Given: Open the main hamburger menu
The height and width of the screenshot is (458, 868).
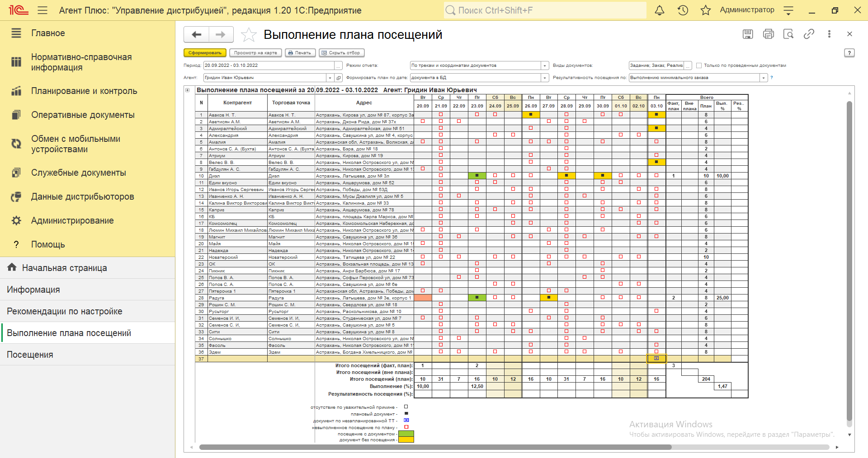Looking at the screenshot, I should tap(42, 10).
